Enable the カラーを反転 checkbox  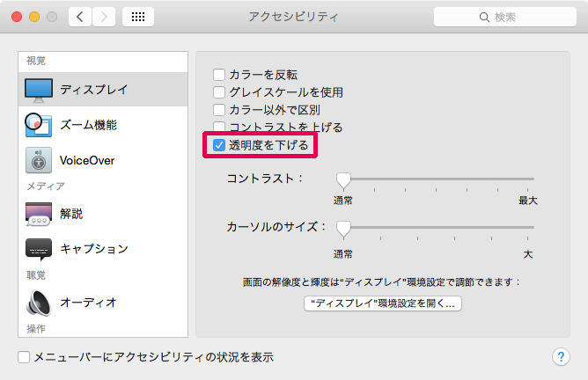coord(219,75)
